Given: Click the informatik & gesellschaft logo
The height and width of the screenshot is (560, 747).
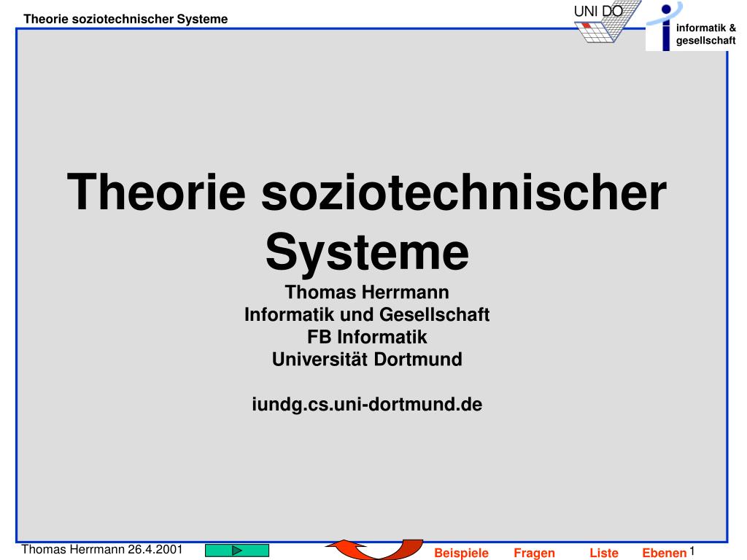Looking at the screenshot, I should tap(693, 27).
